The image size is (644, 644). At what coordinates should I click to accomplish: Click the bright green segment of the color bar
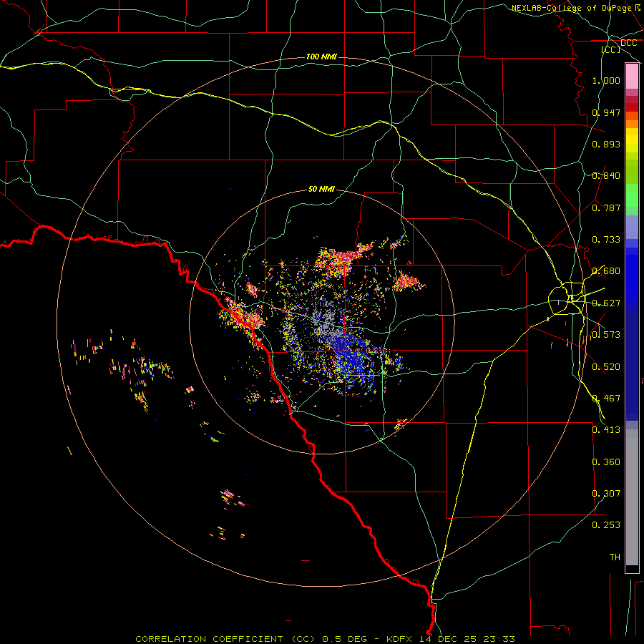coord(632,195)
